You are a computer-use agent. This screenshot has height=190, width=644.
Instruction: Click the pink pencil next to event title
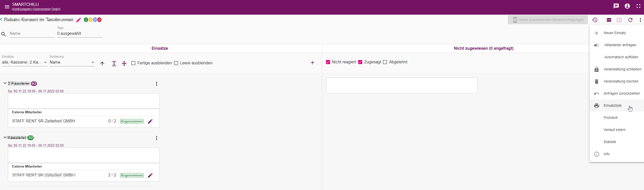[x=79, y=20]
